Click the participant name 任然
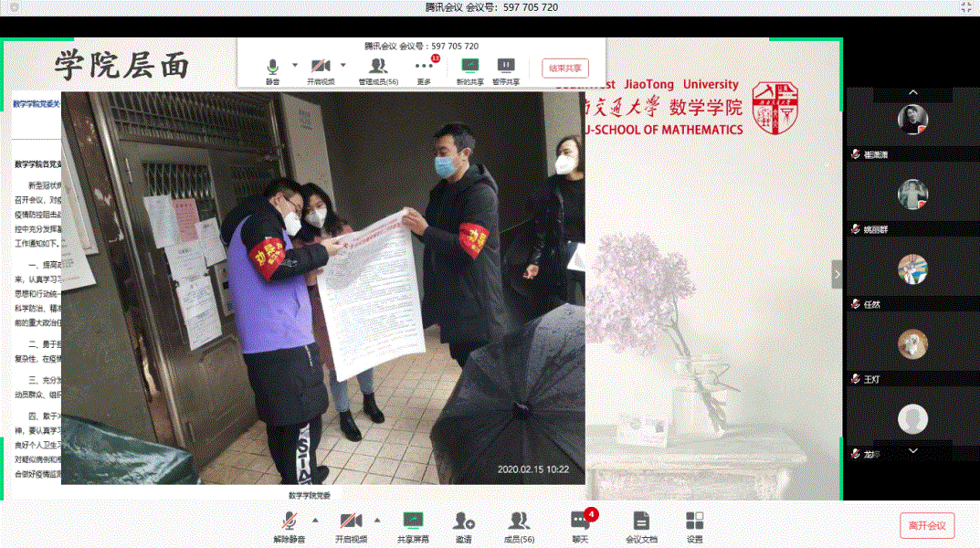The image size is (980, 548). pos(872,305)
